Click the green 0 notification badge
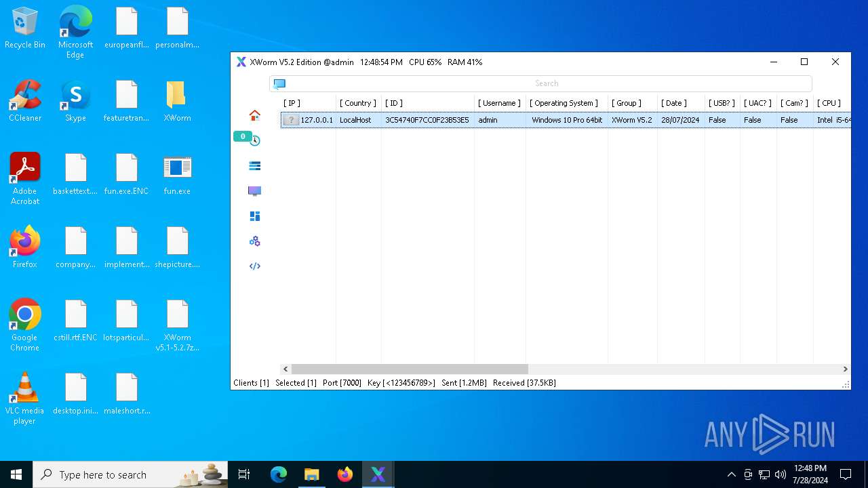The height and width of the screenshot is (488, 868). tap(242, 136)
